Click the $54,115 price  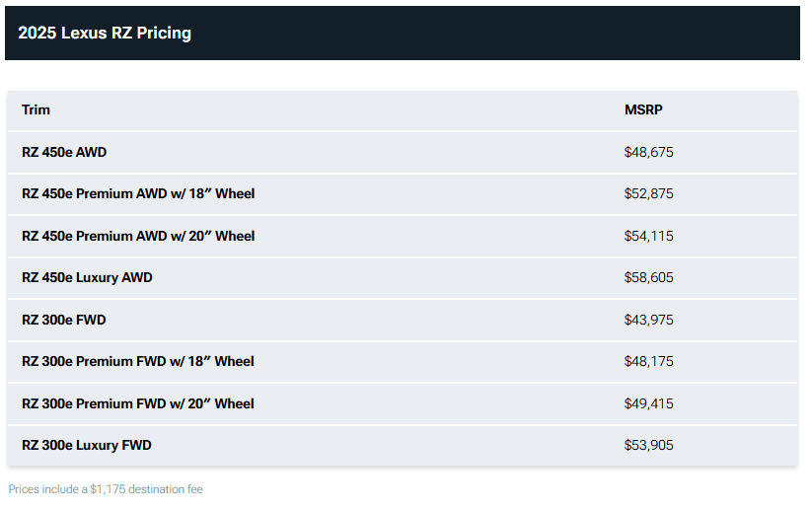(x=648, y=236)
